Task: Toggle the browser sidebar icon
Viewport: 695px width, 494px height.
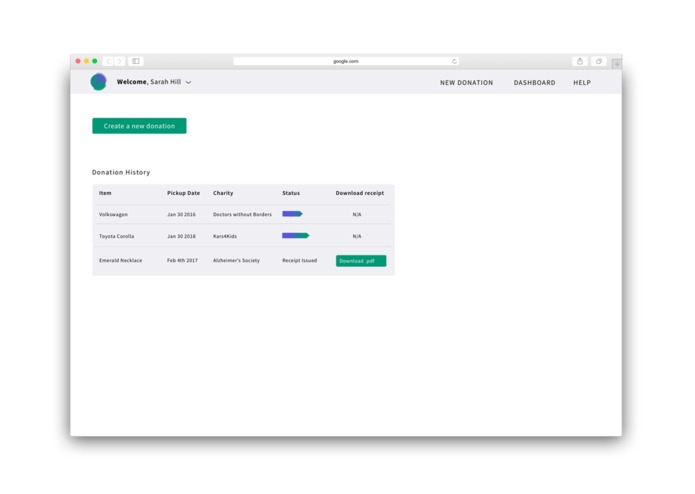Action: point(136,61)
